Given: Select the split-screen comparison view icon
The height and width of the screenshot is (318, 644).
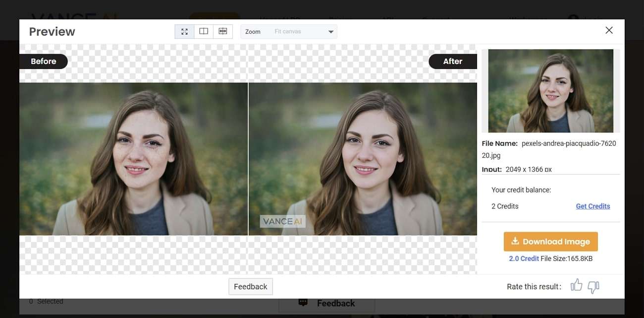Looking at the screenshot, I should [203, 31].
